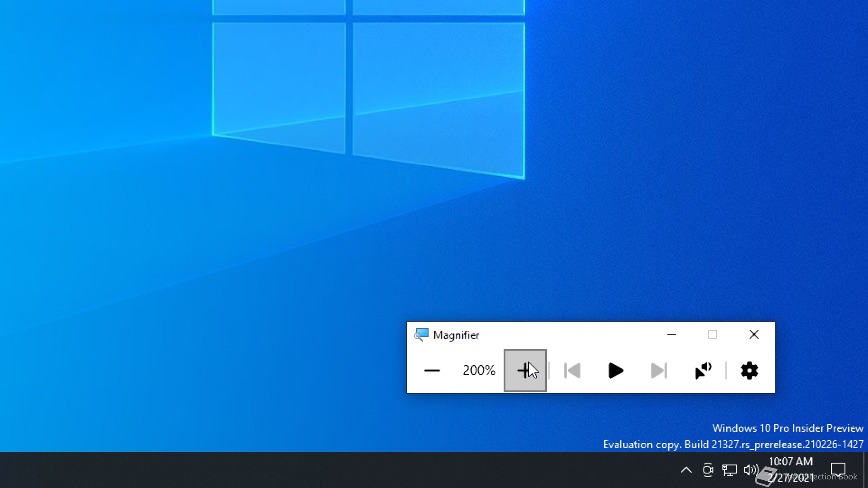The width and height of the screenshot is (868, 488).
Task: Click Show desktop strip at taskbar edge
Action: click(865, 470)
